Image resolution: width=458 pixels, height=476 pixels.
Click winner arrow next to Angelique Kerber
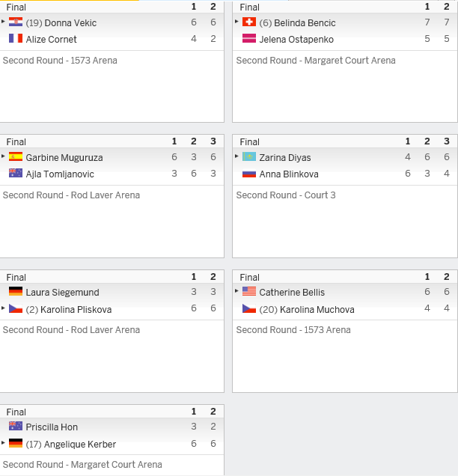(3, 443)
